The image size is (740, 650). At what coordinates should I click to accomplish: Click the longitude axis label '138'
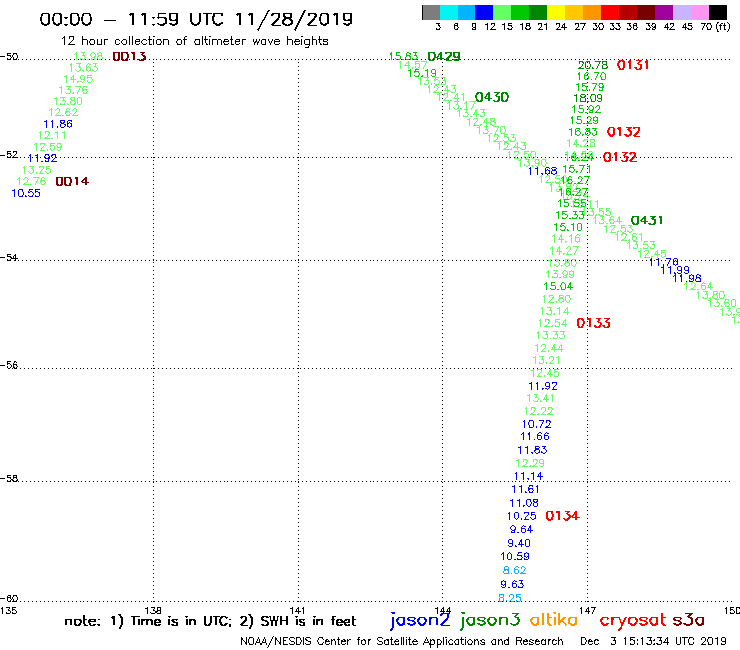coord(153,610)
